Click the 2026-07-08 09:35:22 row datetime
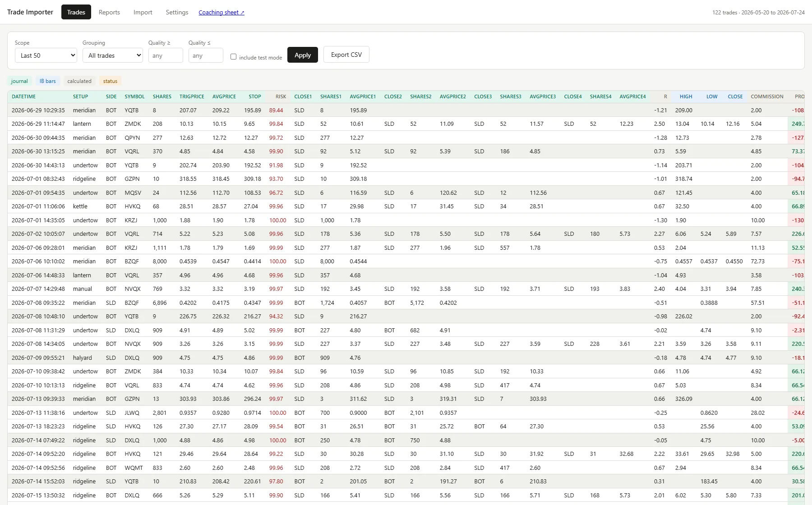Viewport: 812px width, 505px height. 38,303
